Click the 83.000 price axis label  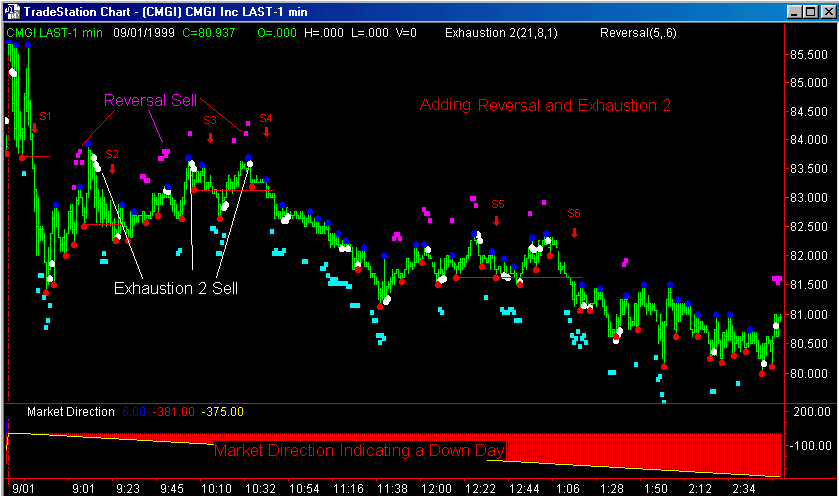[809, 198]
